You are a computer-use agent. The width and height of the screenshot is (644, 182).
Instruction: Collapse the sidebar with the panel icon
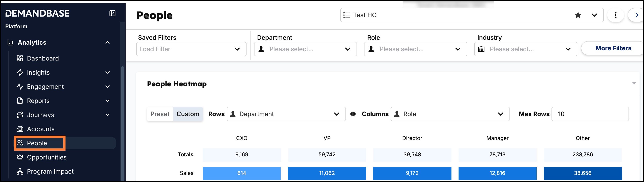[112, 13]
